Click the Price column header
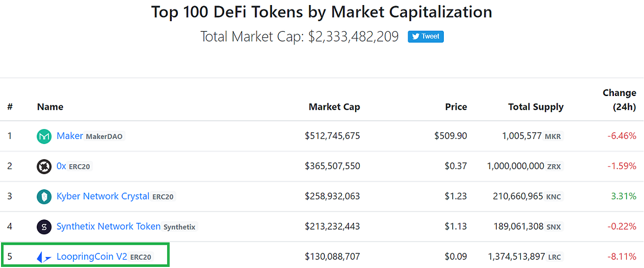Screen dimensions: 644x268 tap(456, 107)
